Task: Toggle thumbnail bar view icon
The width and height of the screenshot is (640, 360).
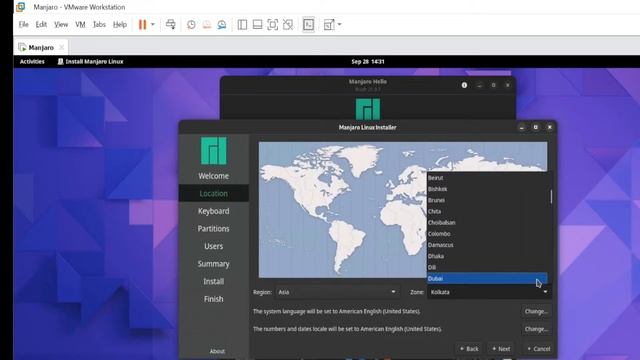Action: (x=257, y=25)
